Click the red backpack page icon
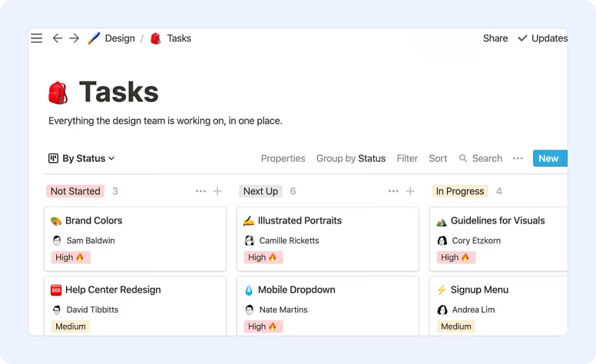 coord(58,93)
